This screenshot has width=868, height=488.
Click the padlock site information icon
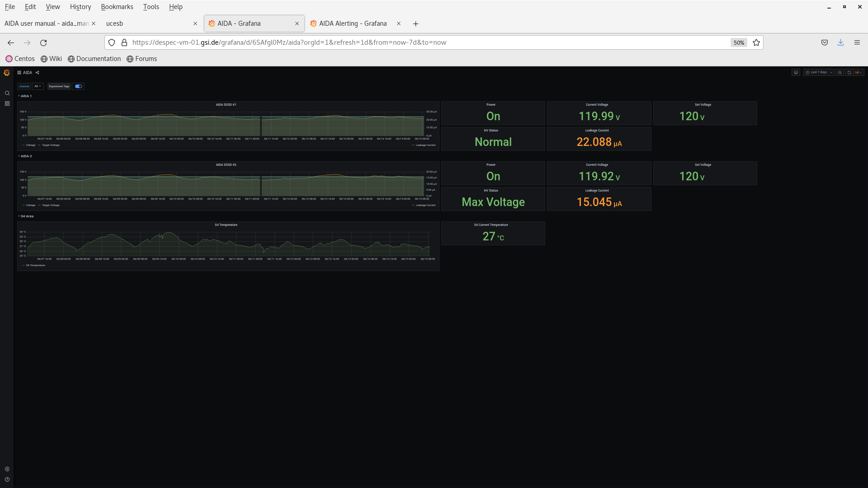(124, 42)
